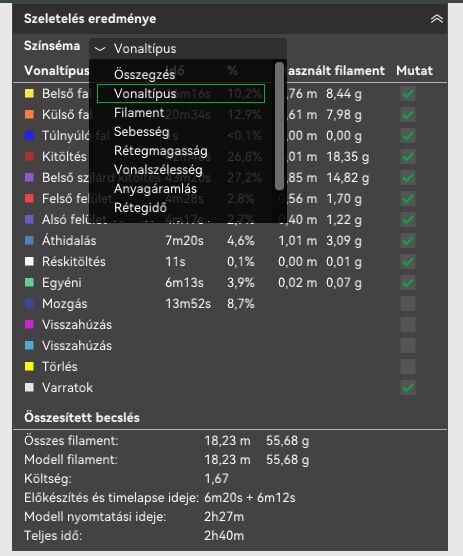The height and width of the screenshot is (556, 463).
Task: Uncheck the Belső fal visibility checkbox
Action: click(x=408, y=94)
